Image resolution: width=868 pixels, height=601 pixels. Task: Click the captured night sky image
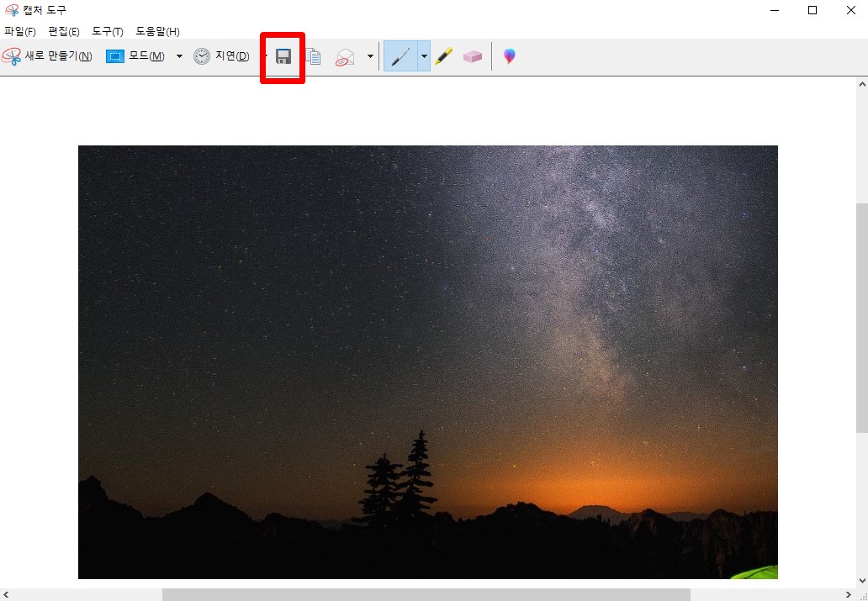click(x=428, y=362)
